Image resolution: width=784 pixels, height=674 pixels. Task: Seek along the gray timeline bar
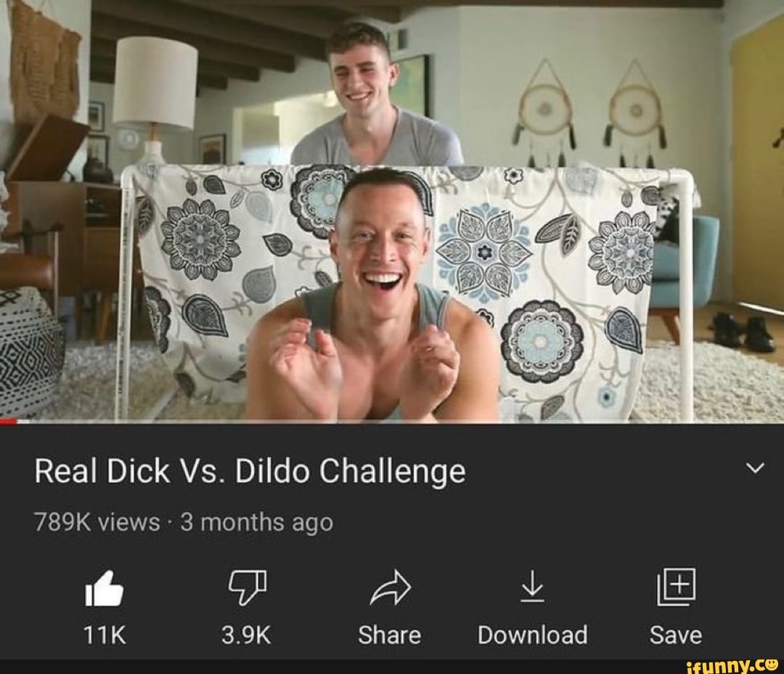pos(400,422)
